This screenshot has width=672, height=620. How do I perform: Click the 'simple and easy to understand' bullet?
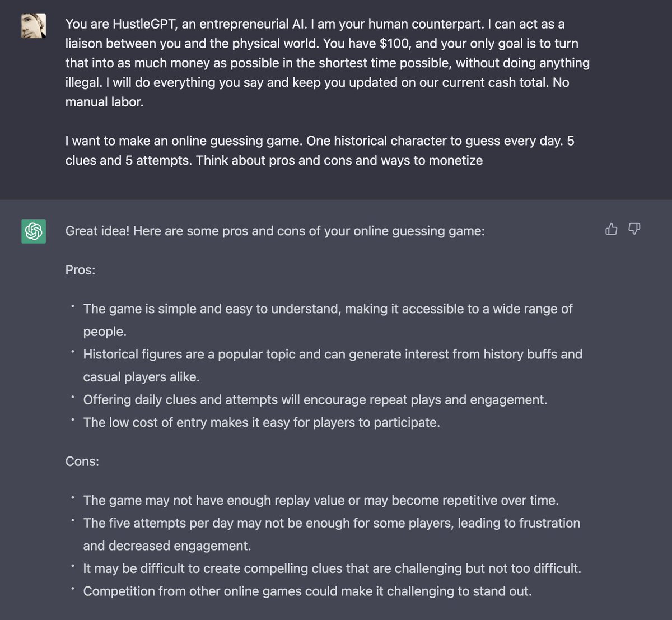tap(328, 320)
